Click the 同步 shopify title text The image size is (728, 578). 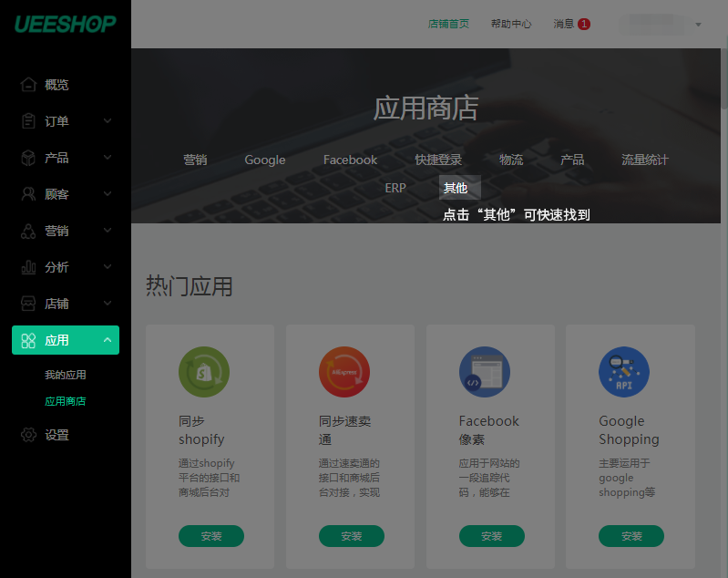(x=201, y=430)
